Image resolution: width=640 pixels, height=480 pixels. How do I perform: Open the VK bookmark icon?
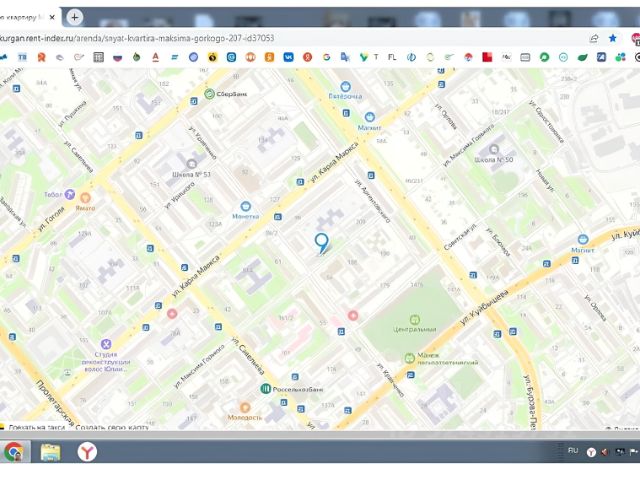click(288, 58)
